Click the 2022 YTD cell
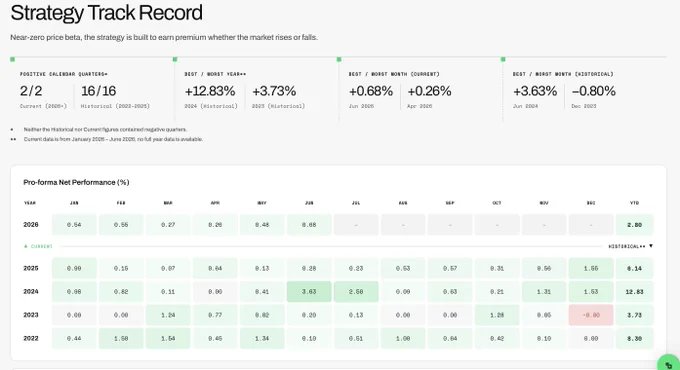The image size is (680, 370). [634, 338]
